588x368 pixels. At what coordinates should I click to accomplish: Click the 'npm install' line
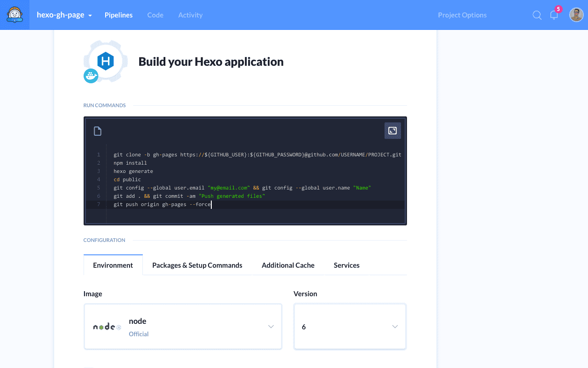pyautogui.click(x=130, y=163)
